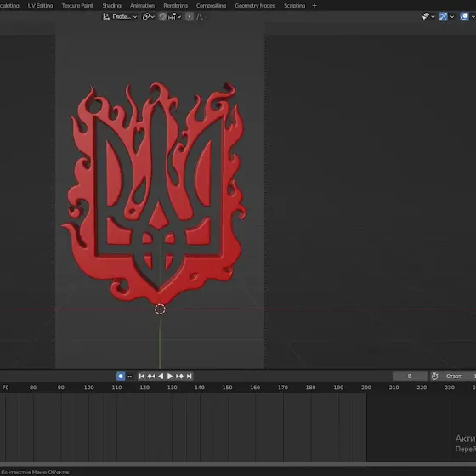The width and height of the screenshot is (476, 476).
Task: Expand the gizmo options dropdown arrow
Action: click(x=452, y=17)
